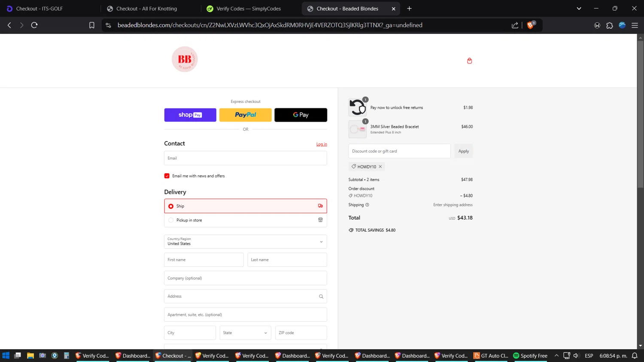Open the Brave main menu

pyautogui.click(x=635, y=25)
